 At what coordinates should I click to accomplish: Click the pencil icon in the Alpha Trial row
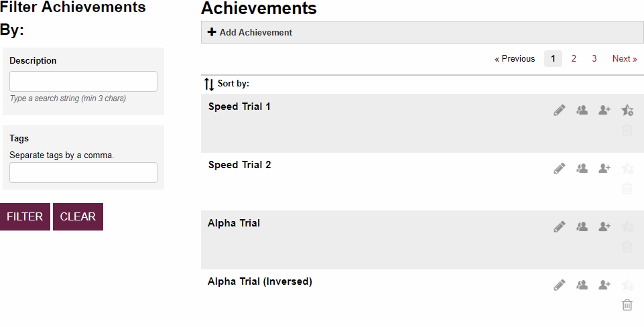560,227
